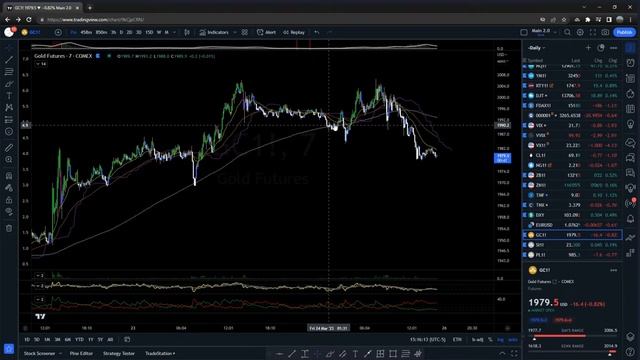Open chart settings gear icon
This screenshot has height=360, width=640.
(580, 32)
